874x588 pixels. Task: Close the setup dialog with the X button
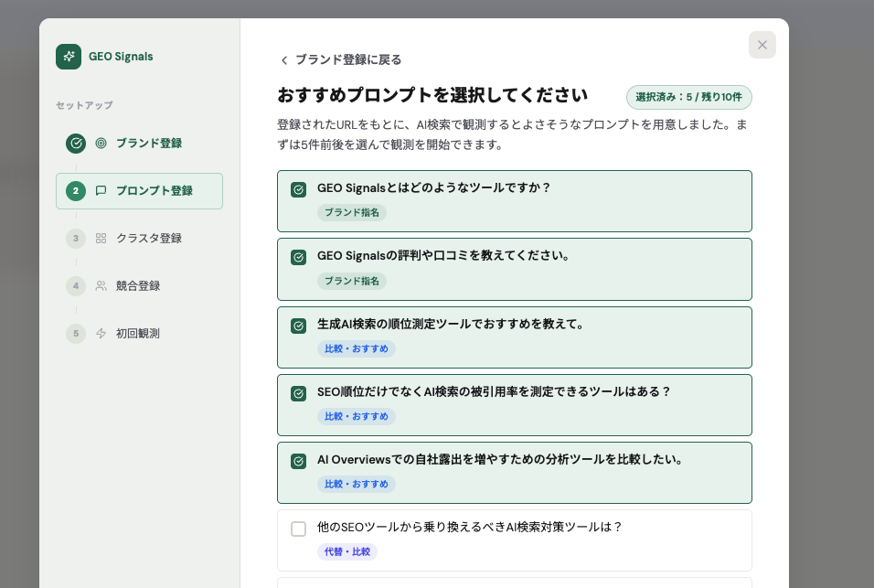(762, 45)
